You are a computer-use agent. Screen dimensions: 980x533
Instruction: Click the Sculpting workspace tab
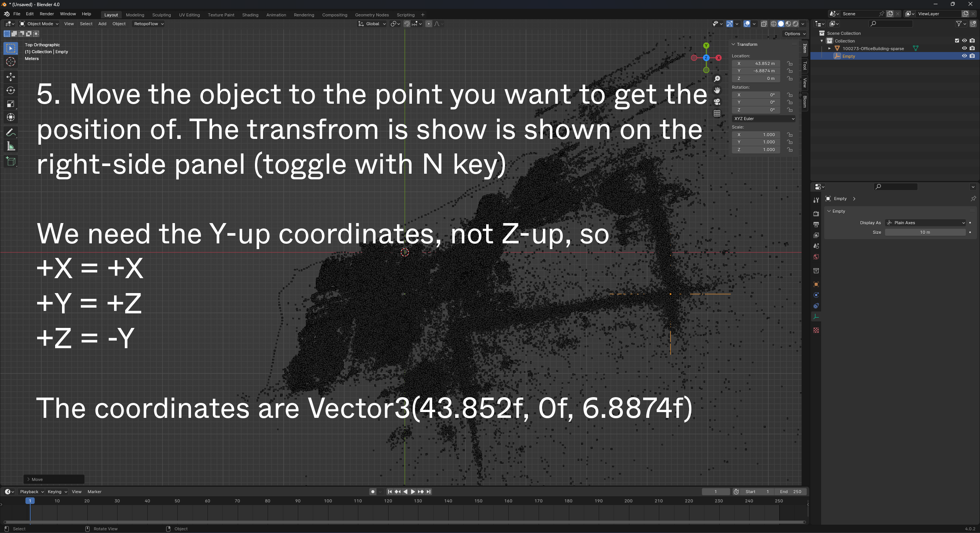pyautogui.click(x=162, y=15)
